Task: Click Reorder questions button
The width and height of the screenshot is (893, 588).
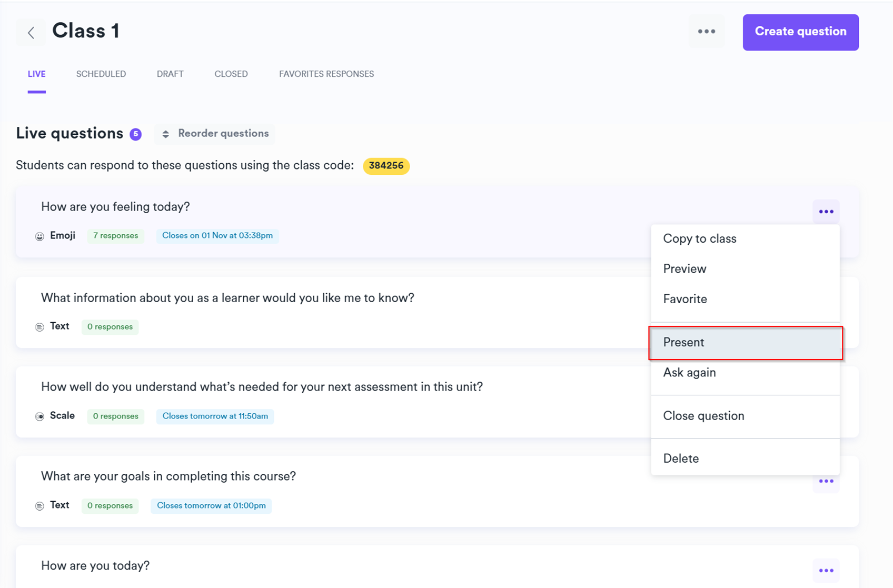Action: click(x=215, y=134)
